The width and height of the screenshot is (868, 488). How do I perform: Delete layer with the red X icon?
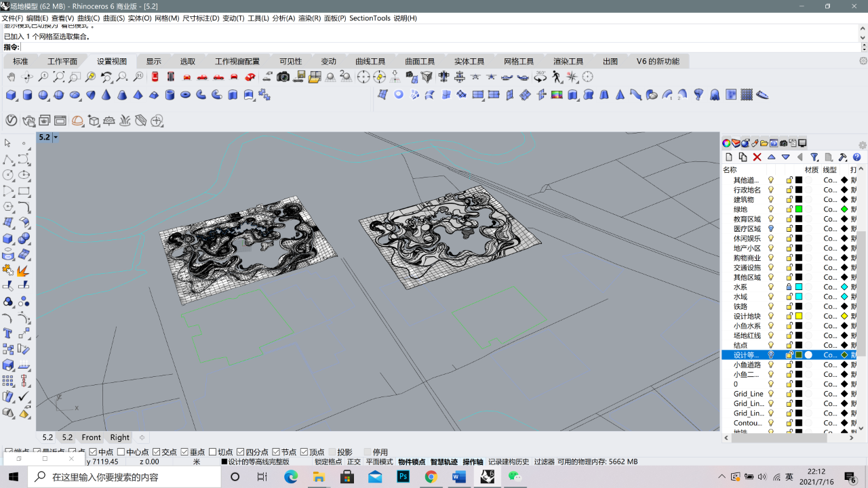[757, 157]
